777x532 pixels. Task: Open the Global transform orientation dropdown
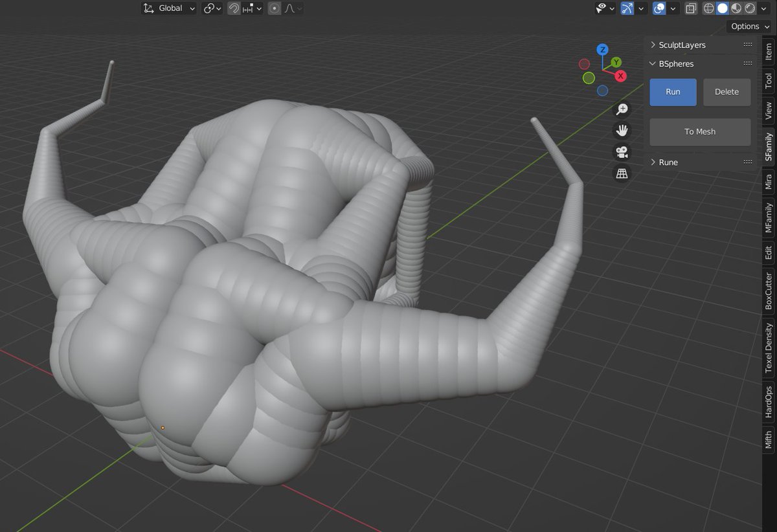[x=169, y=8]
